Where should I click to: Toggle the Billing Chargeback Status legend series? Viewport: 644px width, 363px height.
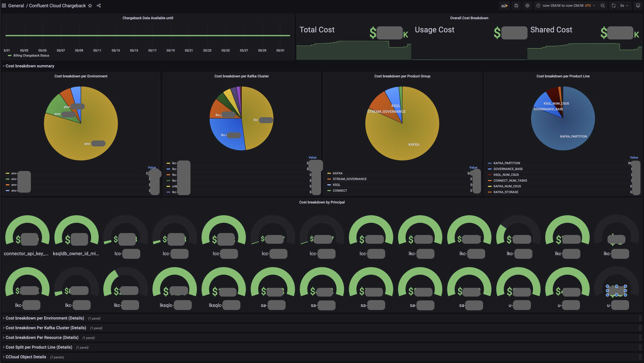pyautogui.click(x=31, y=55)
